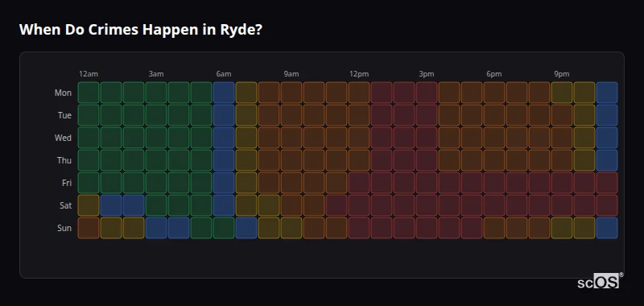Click the '12am' hour label
Viewport: 644px width, 306px height.
[89, 74]
